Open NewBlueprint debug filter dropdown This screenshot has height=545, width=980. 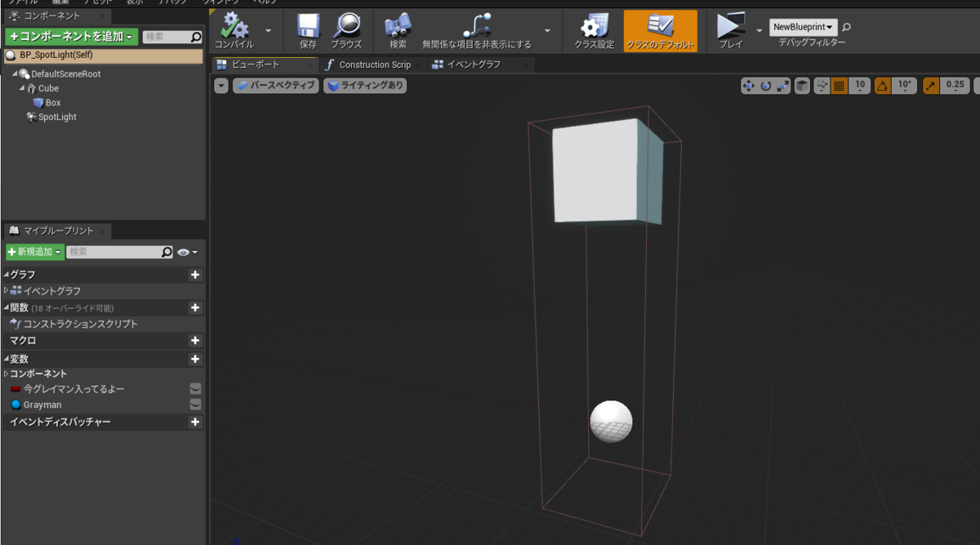pyautogui.click(x=804, y=27)
